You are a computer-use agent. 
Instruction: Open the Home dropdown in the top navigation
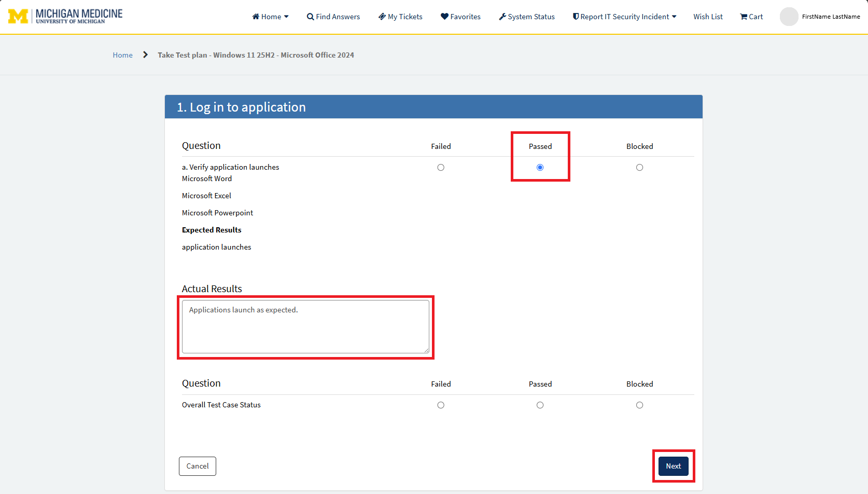[270, 17]
